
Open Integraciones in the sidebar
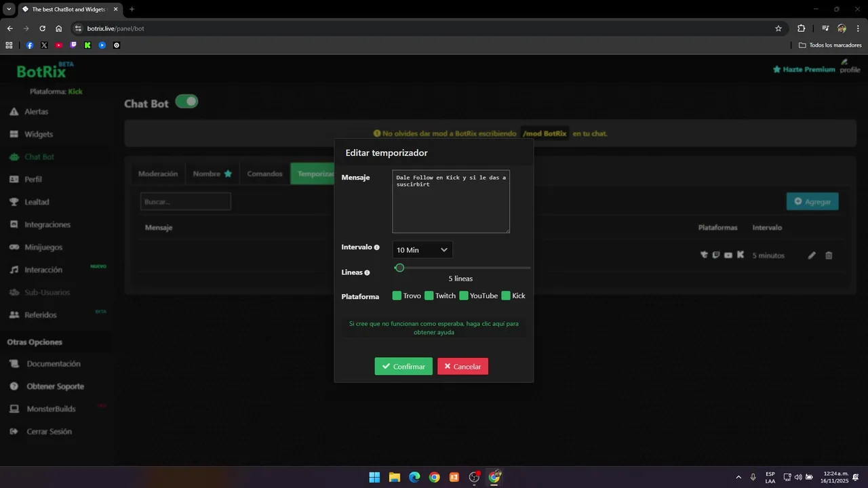47,224
